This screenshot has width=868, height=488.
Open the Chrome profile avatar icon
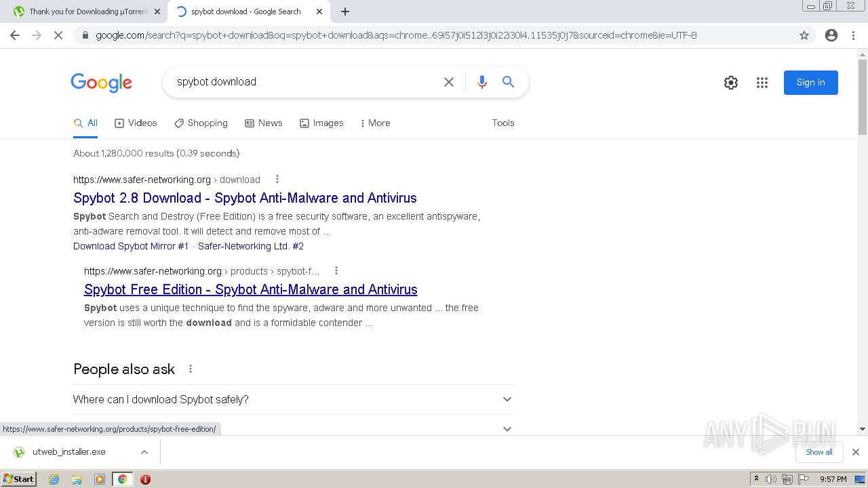coord(831,35)
